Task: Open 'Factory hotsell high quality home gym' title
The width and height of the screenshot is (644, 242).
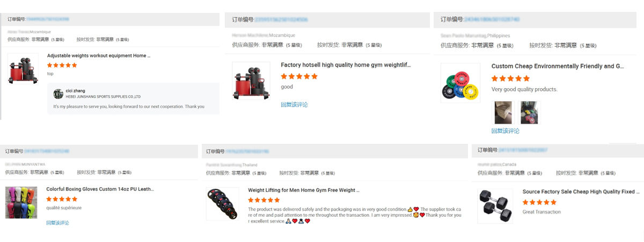Action: 346,65
